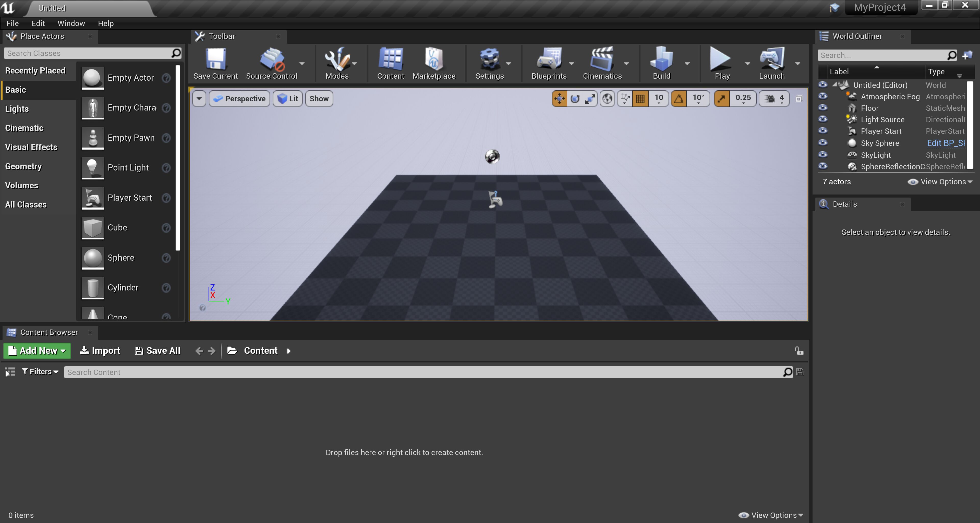Select the rotate gizmo tool in the viewport
This screenshot has height=523, width=980.
(575, 99)
